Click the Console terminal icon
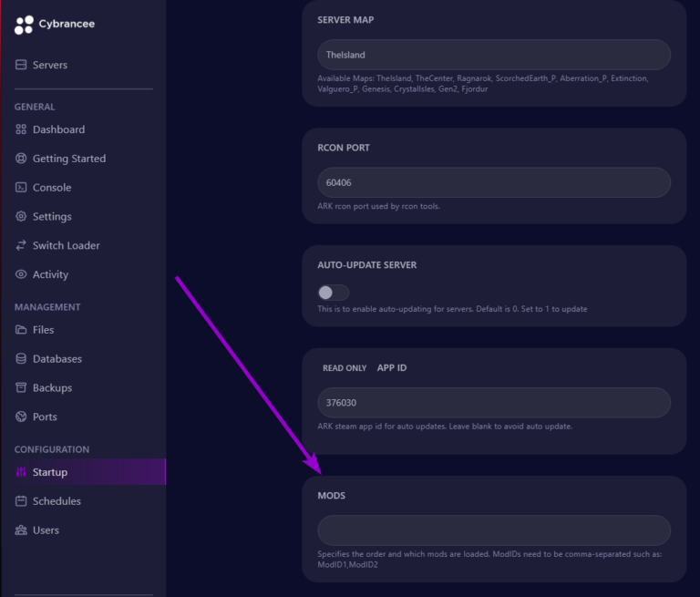The height and width of the screenshot is (597, 700). point(21,187)
